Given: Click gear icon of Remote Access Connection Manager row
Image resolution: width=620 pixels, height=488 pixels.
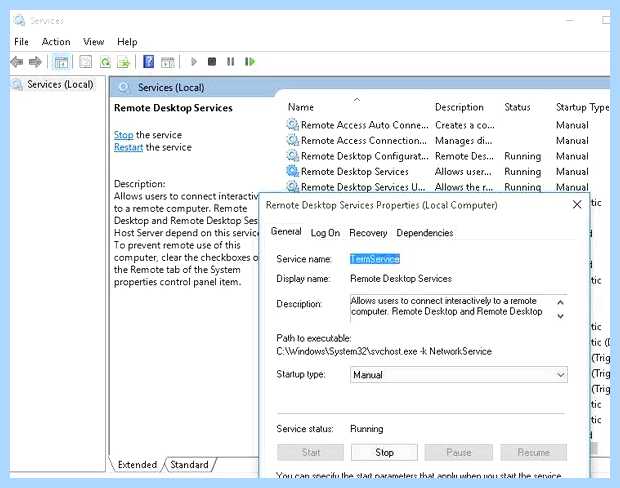Looking at the screenshot, I should coord(293,140).
